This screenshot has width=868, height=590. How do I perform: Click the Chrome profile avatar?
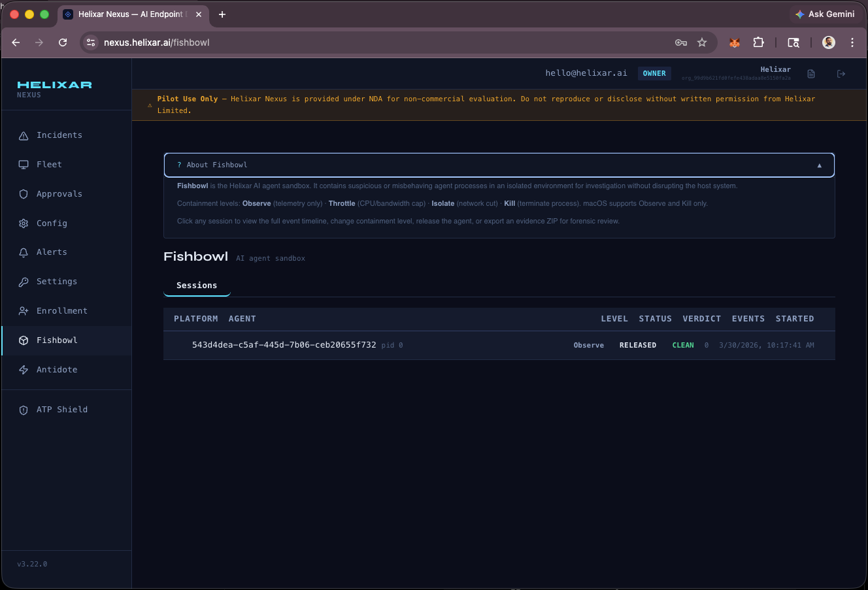tap(829, 42)
